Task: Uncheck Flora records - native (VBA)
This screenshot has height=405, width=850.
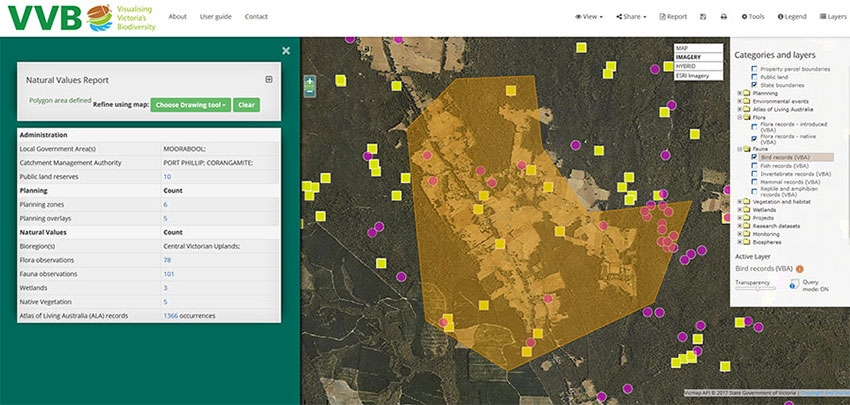Action: (x=754, y=139)
